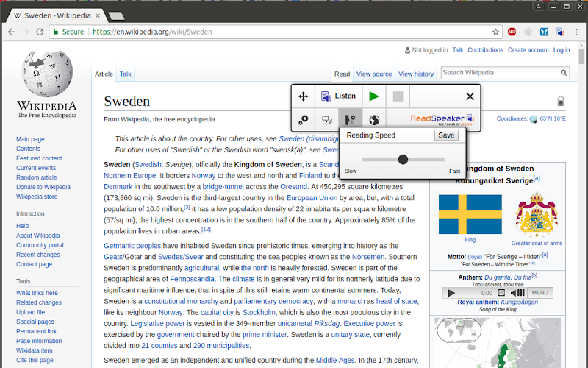Open a new browser tab
Image resolution: width=588 pixels, height=368 pixels.
click(x=116, y=15)
